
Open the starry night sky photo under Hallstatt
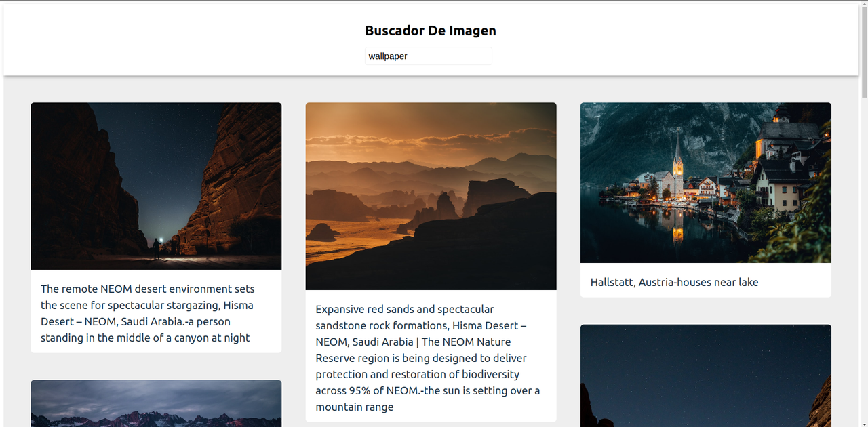[x=706, y=375]
